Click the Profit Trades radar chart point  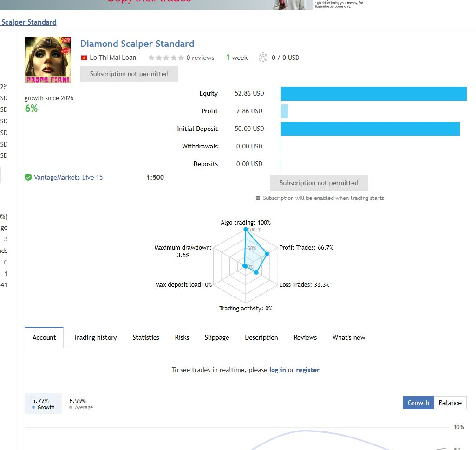tap(267, 254)
